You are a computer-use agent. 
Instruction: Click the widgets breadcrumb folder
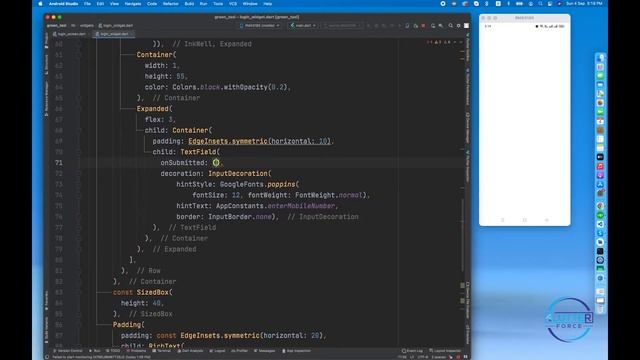pos(87,25)
